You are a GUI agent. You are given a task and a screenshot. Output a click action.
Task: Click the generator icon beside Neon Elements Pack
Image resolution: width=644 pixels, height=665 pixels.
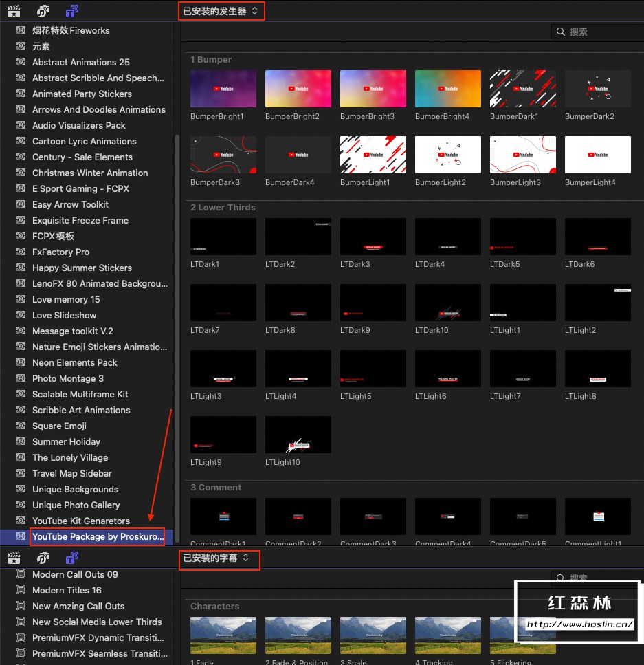[21, 362]
